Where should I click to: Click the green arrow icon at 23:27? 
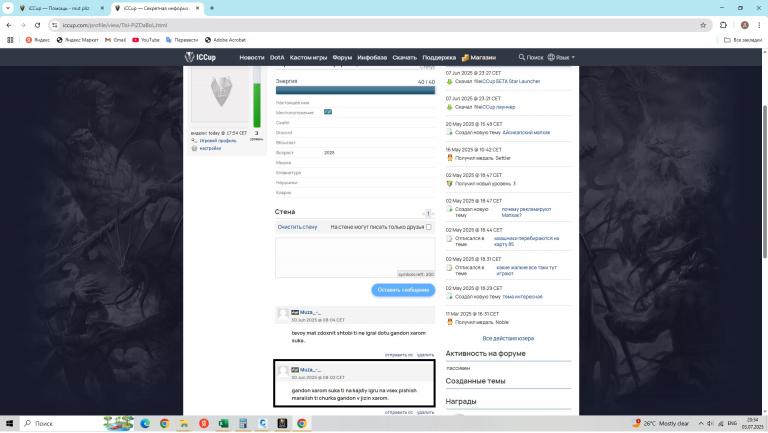pos(449,81)
